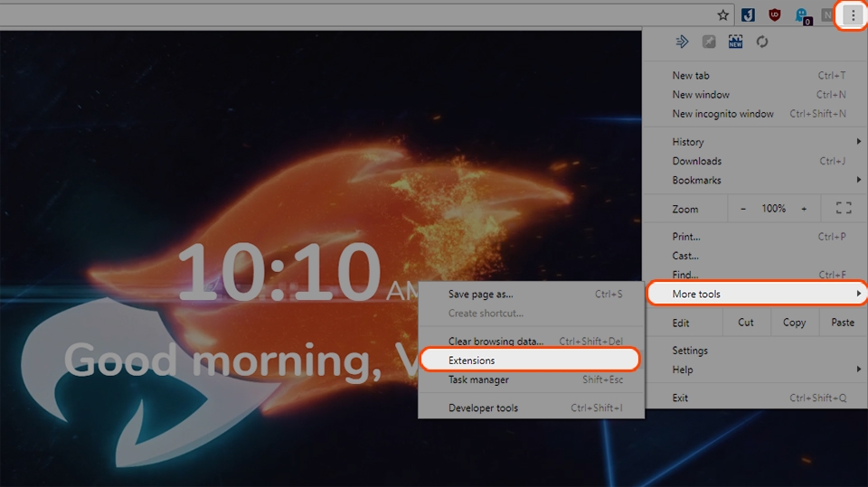The height and width of the screenshot is (487, 868).
Task: Select Save page as... in submenu
Action: pyautogui.click(x=532, y=294)
